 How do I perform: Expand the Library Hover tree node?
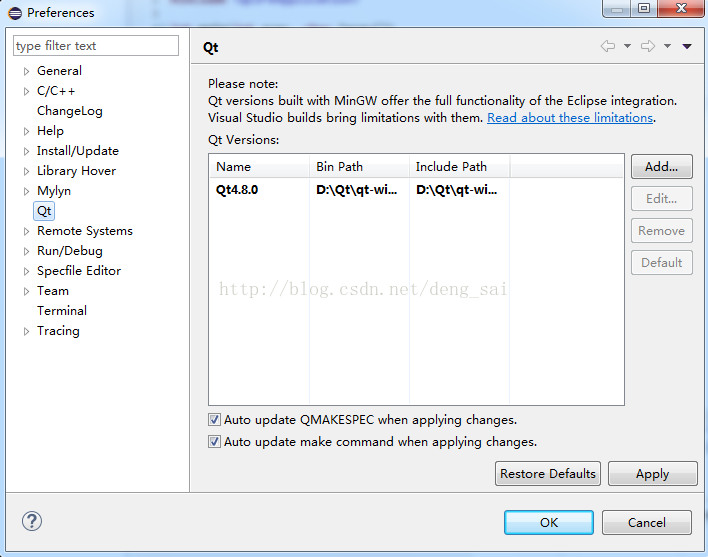pyautogui.click(x=26, y=171)
